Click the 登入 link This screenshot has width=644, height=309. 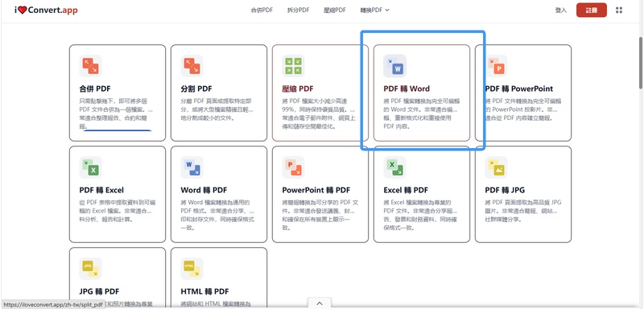coord(560,10)
